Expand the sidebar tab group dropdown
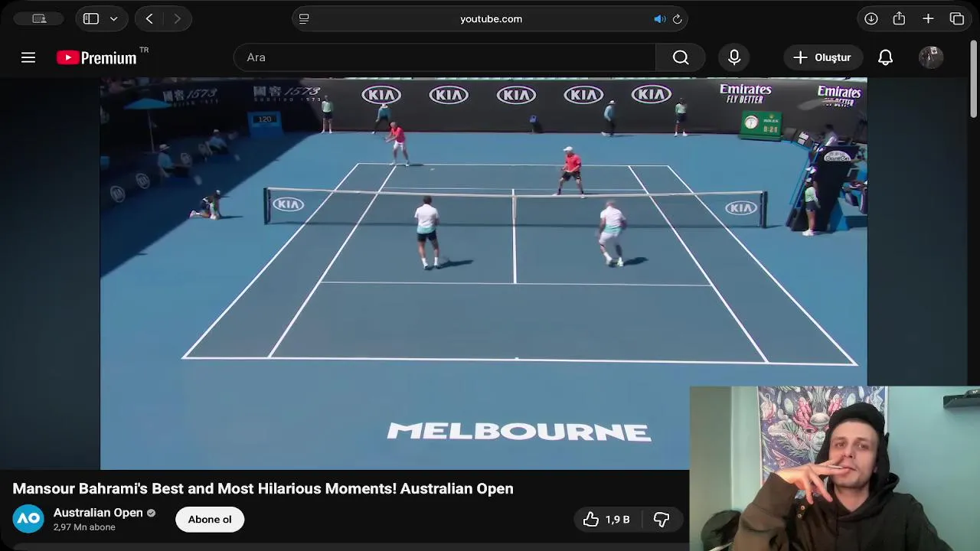Screen dimensions: 980x551 point(113,18)
